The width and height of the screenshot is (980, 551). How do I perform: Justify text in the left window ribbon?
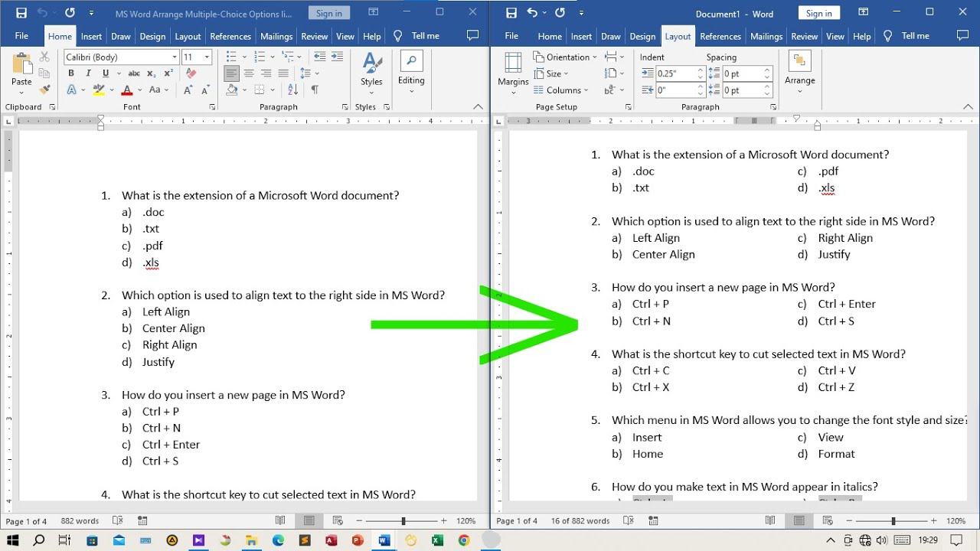283,73
